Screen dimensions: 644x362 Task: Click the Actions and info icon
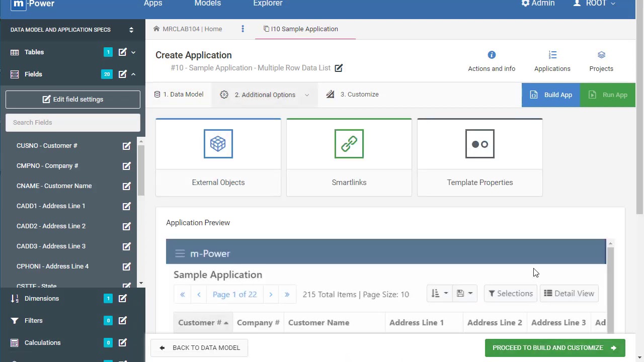[492, 55]
